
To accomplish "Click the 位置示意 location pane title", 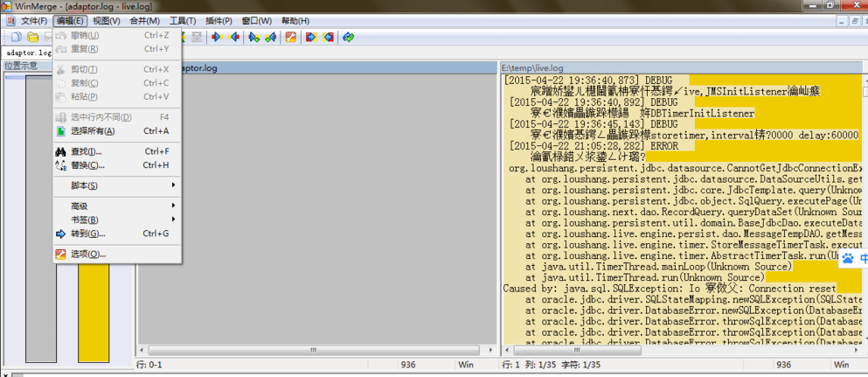I will pos(22,66).
